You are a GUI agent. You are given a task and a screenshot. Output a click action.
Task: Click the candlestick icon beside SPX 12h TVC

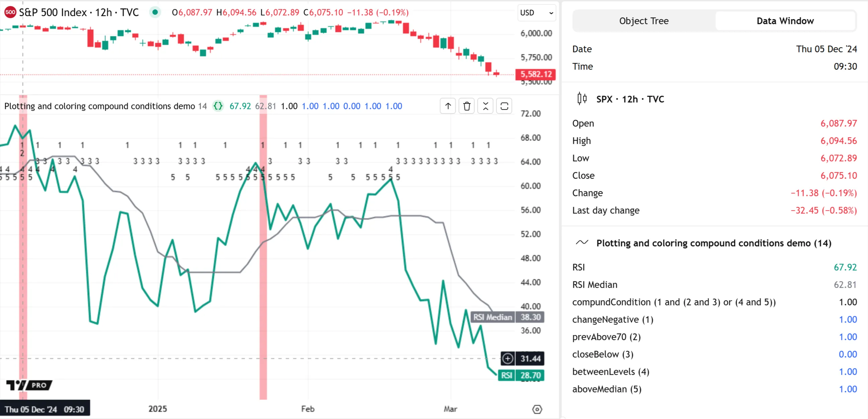(x=582, y=99)
